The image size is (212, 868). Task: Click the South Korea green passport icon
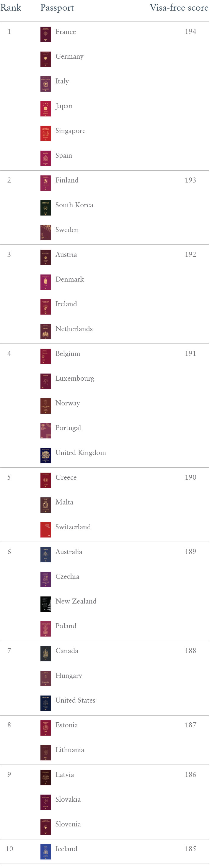tap(45, 208)
